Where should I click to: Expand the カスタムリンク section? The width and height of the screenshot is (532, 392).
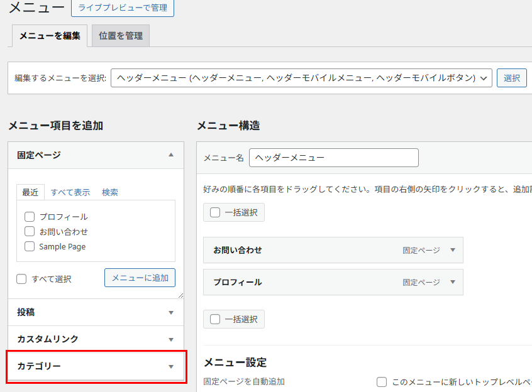170,339
